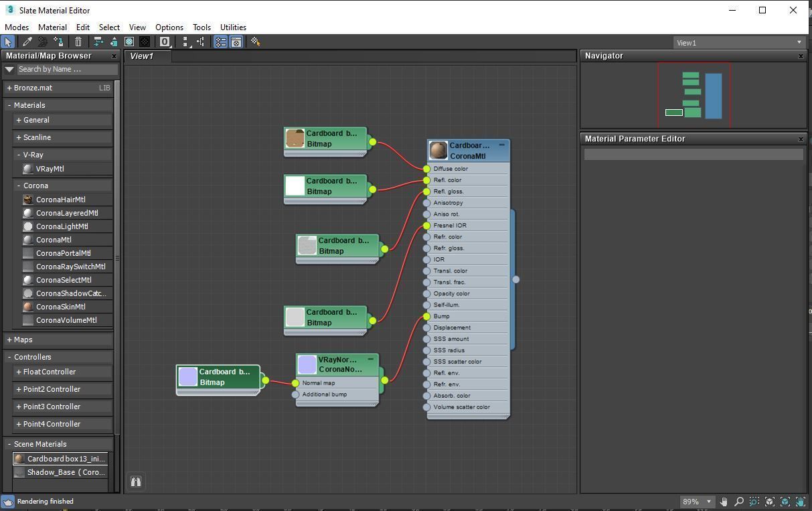Click Select by Material icon
The image size is (812, 511).
click(x=255, y=42)
